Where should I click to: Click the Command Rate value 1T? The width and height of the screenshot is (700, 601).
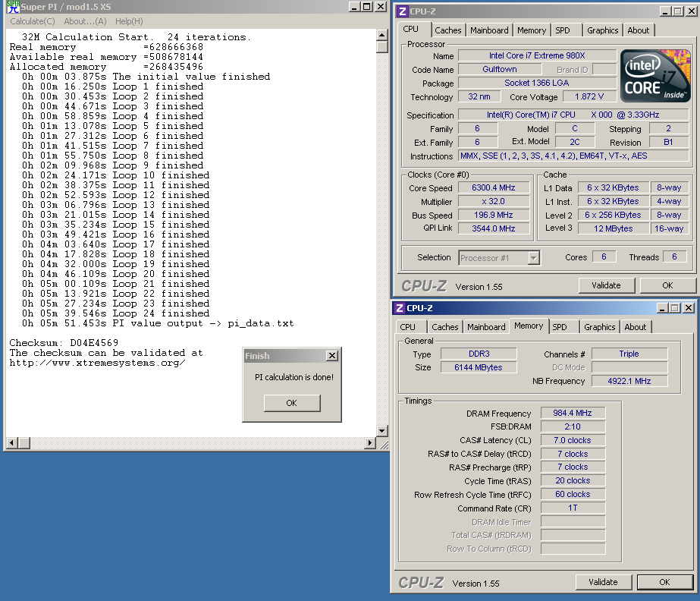573,508
